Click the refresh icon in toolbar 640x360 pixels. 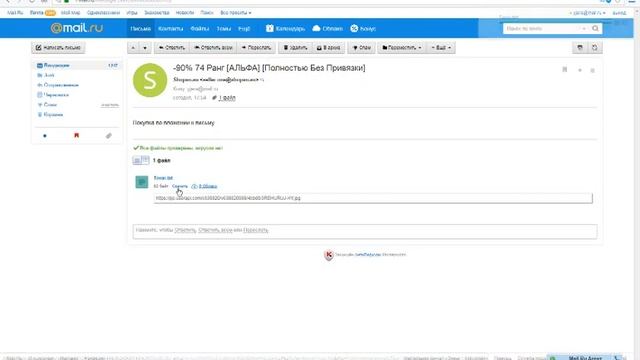pyautogui.click(x=595, y=48)
